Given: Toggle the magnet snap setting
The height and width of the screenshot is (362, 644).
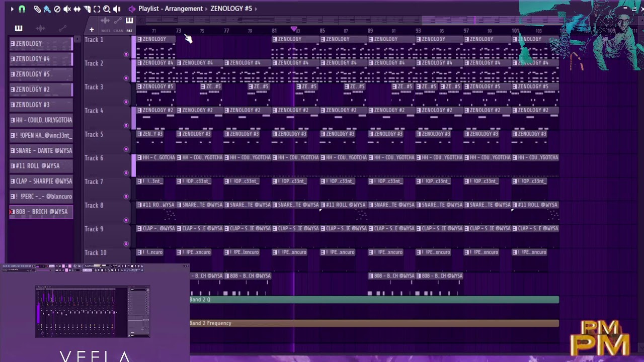Looking at the screenshot, I should coord(22,9).
